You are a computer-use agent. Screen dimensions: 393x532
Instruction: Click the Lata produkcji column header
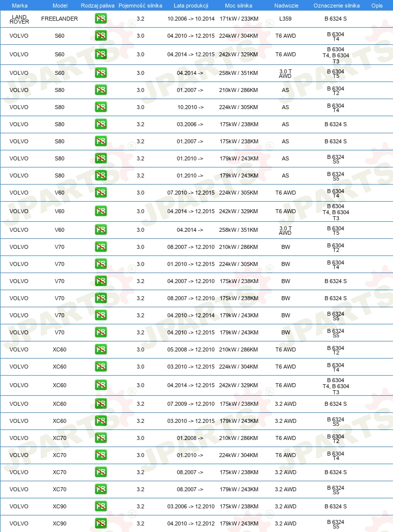click(x=191, y=6)
